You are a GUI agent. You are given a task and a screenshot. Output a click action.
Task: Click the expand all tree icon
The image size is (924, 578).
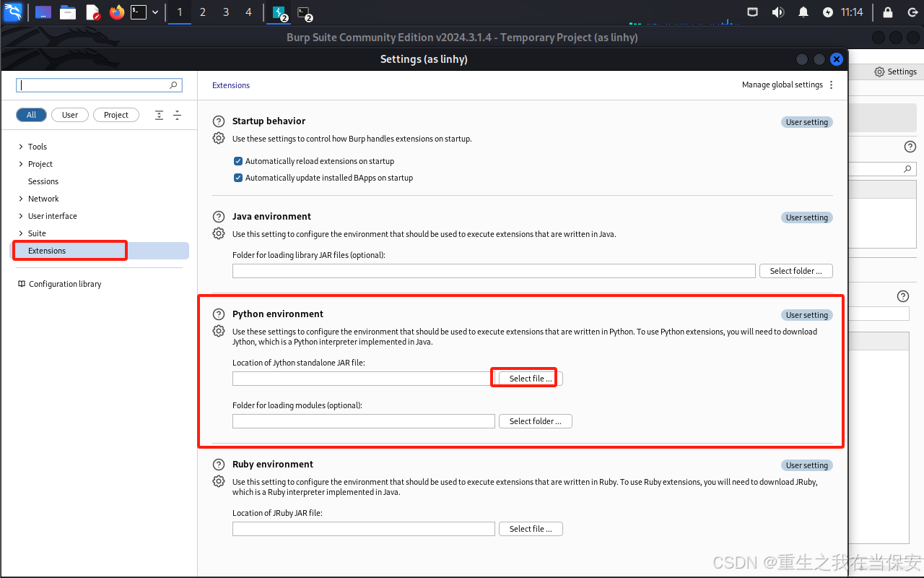(160, 115)
